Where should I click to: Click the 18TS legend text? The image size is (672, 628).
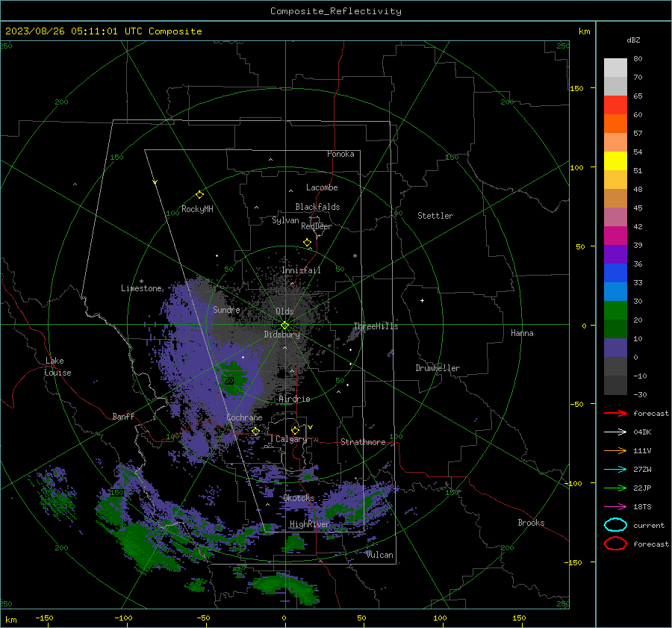coord(642,507)
